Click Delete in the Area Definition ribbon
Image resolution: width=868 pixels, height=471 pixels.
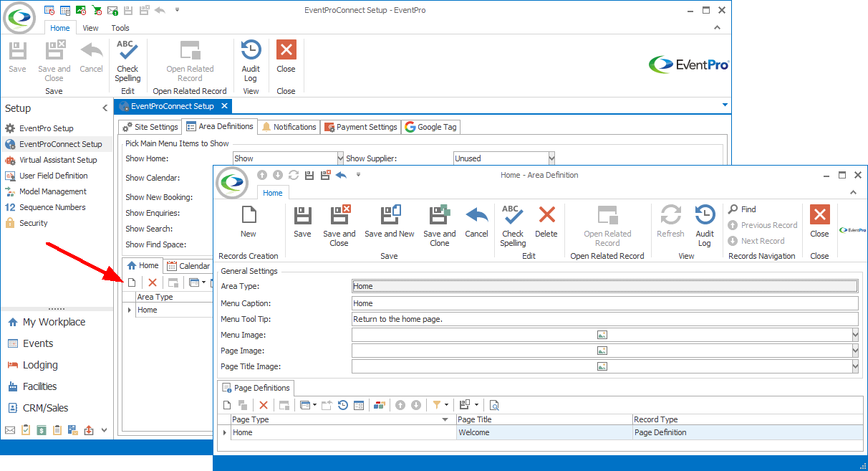tap(546, 222)
